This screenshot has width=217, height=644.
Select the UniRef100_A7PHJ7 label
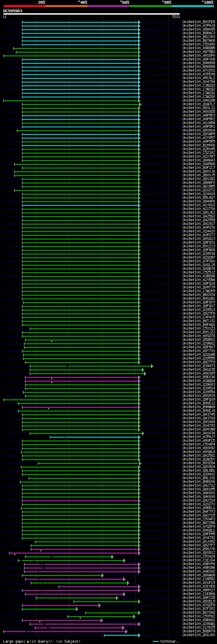pos(199,437)
